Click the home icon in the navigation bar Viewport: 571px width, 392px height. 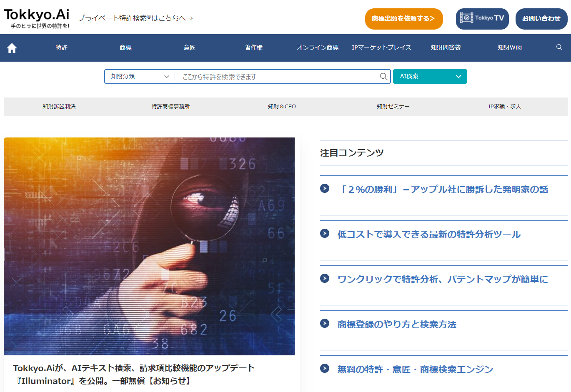pyautogui.click(x=11, y=47)
